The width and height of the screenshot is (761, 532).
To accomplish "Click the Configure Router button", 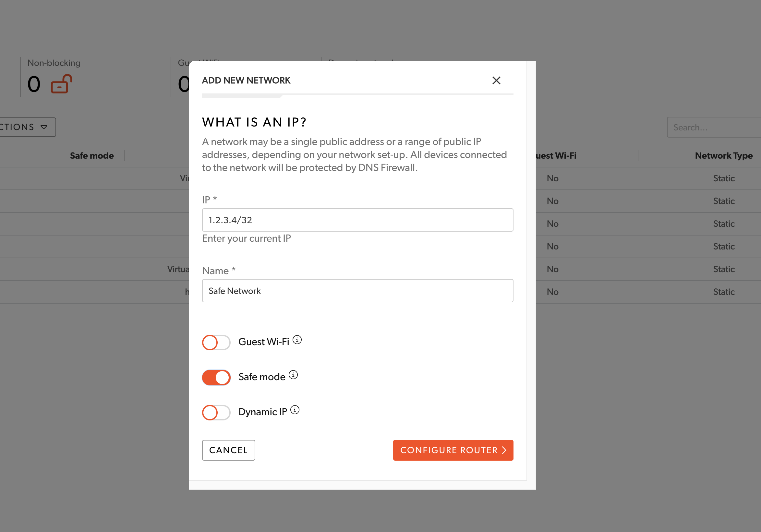I will (453, 450).
